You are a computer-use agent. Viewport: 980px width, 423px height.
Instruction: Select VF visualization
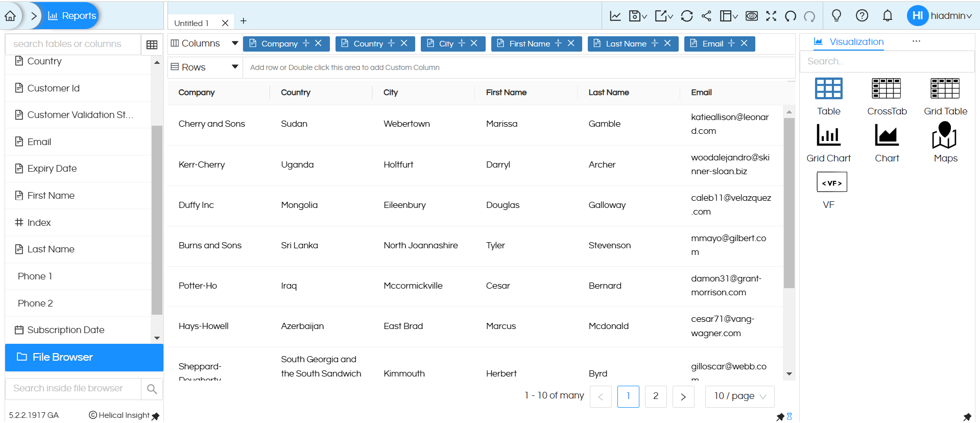(x=831, y=191)
